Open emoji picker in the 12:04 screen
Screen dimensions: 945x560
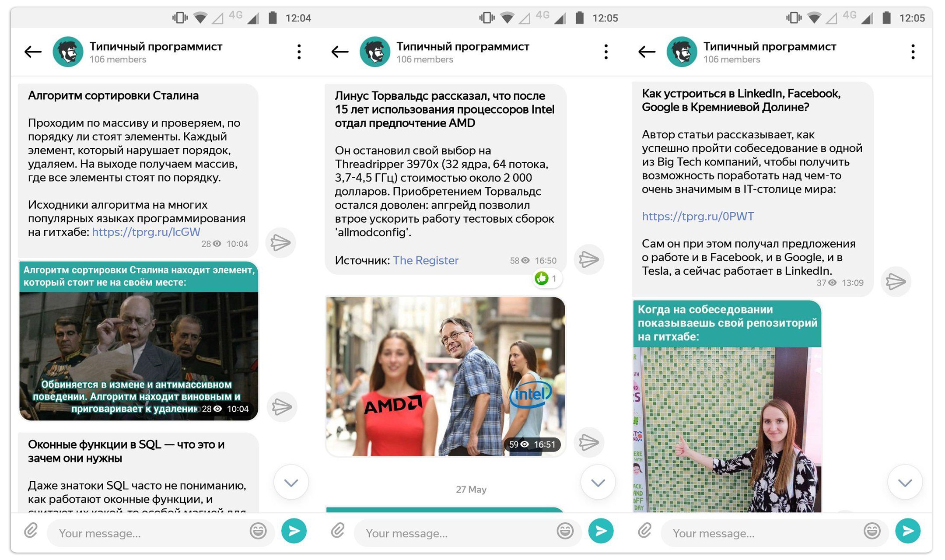(258, 531)
